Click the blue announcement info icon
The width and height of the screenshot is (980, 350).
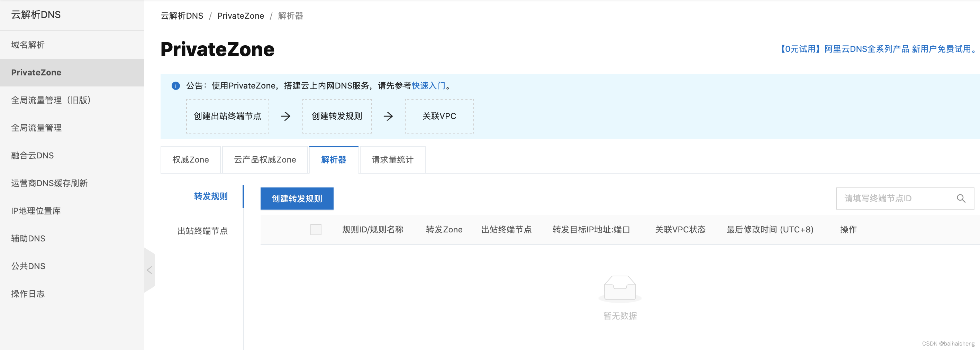[175, 86]
